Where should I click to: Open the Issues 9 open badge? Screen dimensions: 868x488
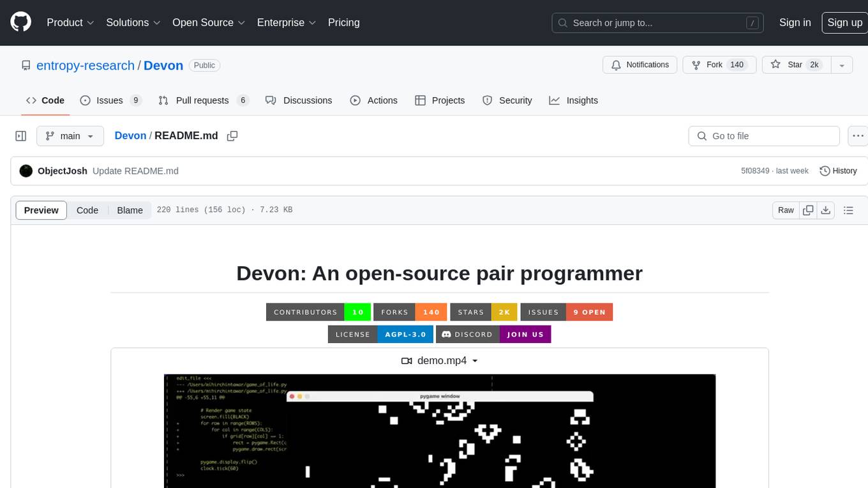(x=567, y=312)
